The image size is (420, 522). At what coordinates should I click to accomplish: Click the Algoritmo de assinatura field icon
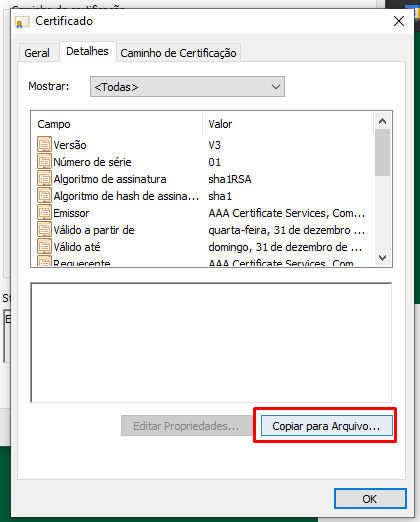click(x=44, y=179)
